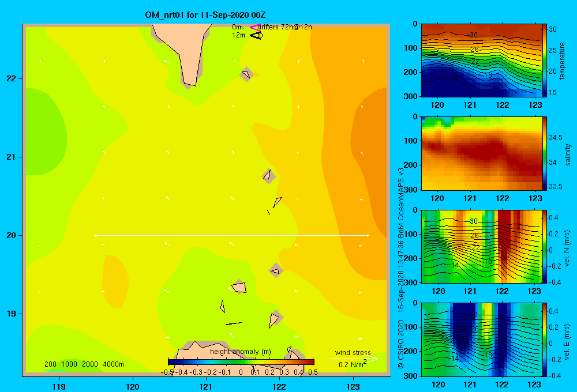Viewport: 577px width, 392px height.
Task: Click the '26' contour label in vel. E panel
Action: pos(475,329)
